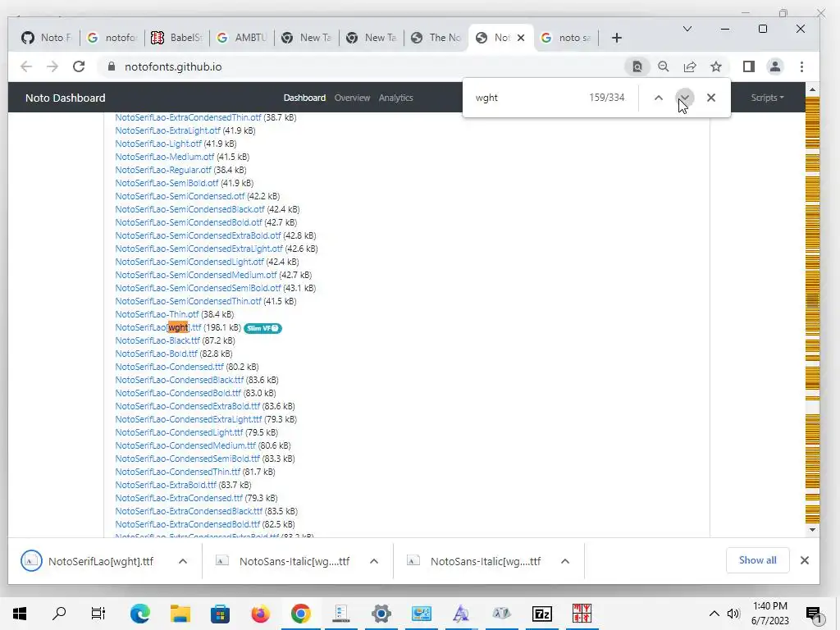This screenshot has height=630, width=840.
Task: Open the BabelMap icon on taskbar
Action: 582,614
